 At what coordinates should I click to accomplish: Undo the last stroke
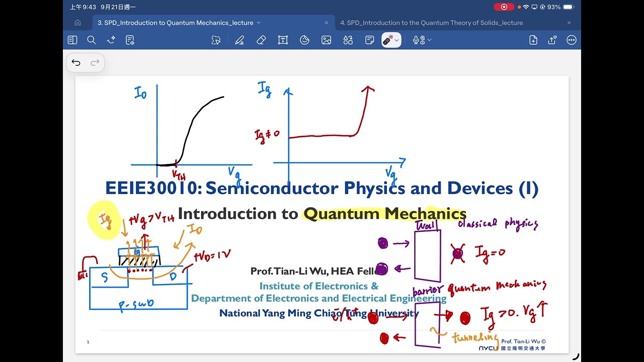click(76, 62)
